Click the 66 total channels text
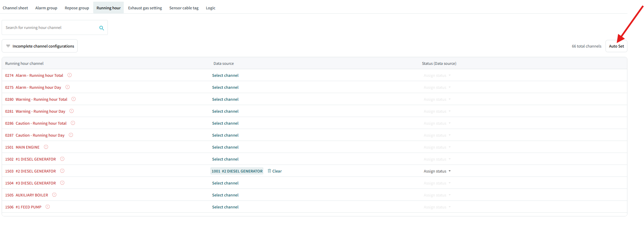 pyautogui.click(x=586, y=46)
